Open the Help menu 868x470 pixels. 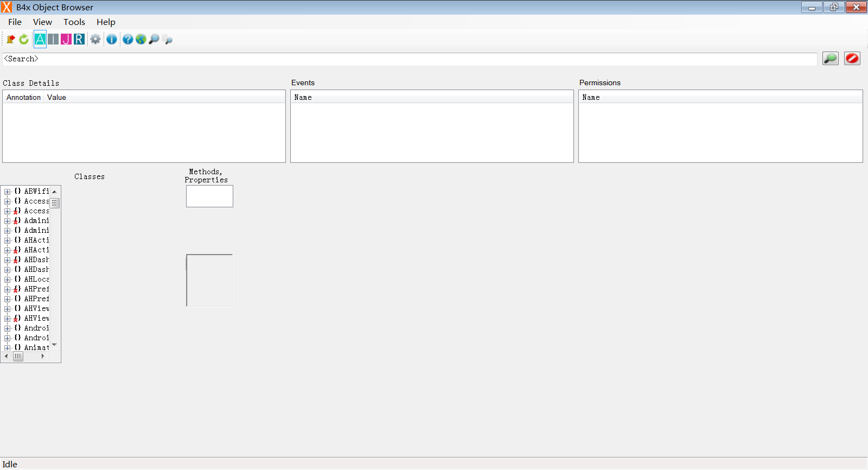click(x=106, y=22)
